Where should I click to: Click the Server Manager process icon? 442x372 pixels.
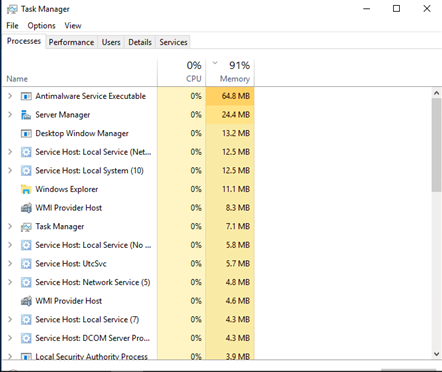[x=26, y=115]
